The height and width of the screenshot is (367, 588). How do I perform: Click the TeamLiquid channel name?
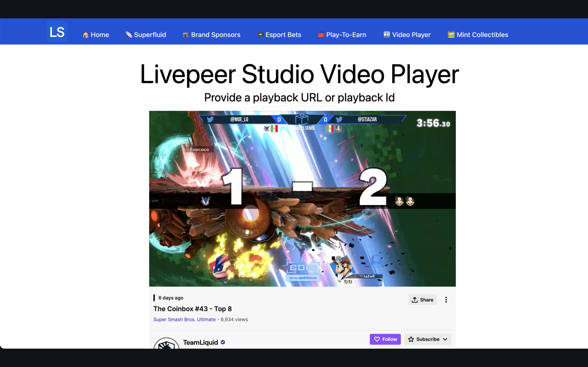coord(200,342)
